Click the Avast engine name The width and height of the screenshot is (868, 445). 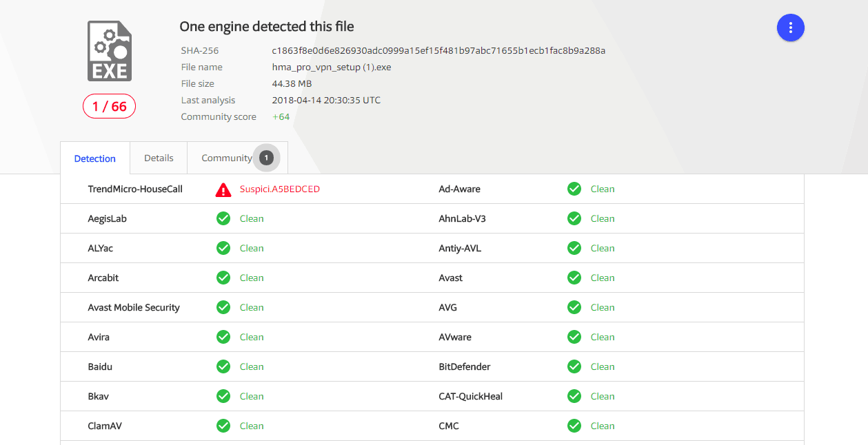click(x=451, y=278)
